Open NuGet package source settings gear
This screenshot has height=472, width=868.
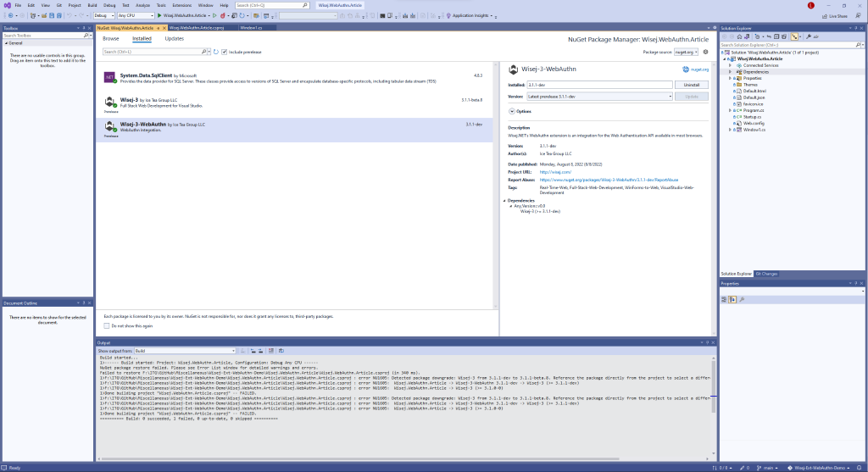(x=705, y=52)
